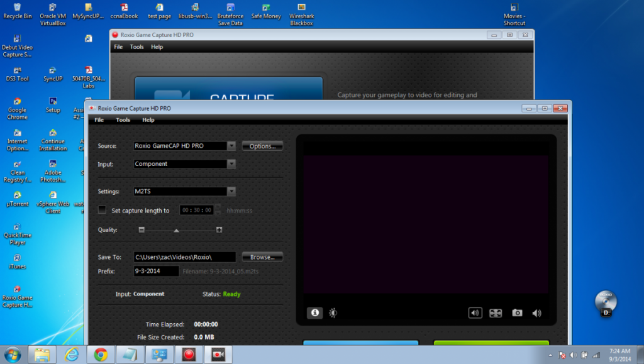Screen dimensions: 644x364
Task: Select the SyncUP desktop icon
Action: (53, 74)
